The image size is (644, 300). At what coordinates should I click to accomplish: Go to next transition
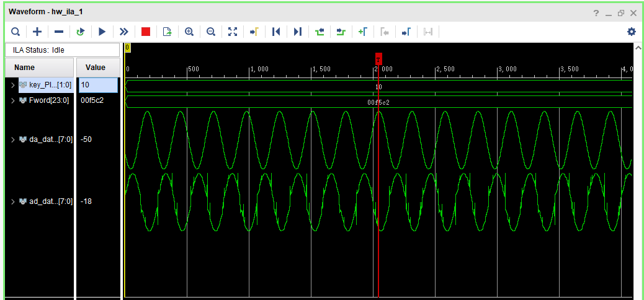(341, 32)
